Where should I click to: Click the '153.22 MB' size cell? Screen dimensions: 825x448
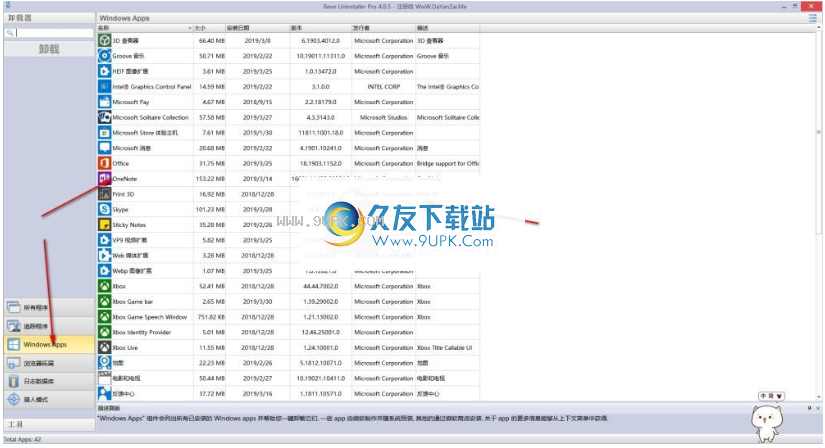click(210, 179)
